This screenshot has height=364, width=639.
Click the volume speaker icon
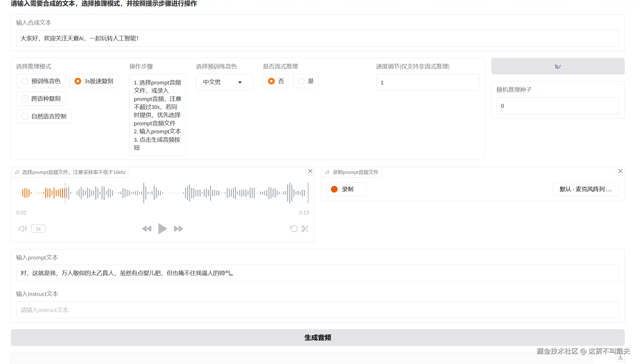coord(23,229)
